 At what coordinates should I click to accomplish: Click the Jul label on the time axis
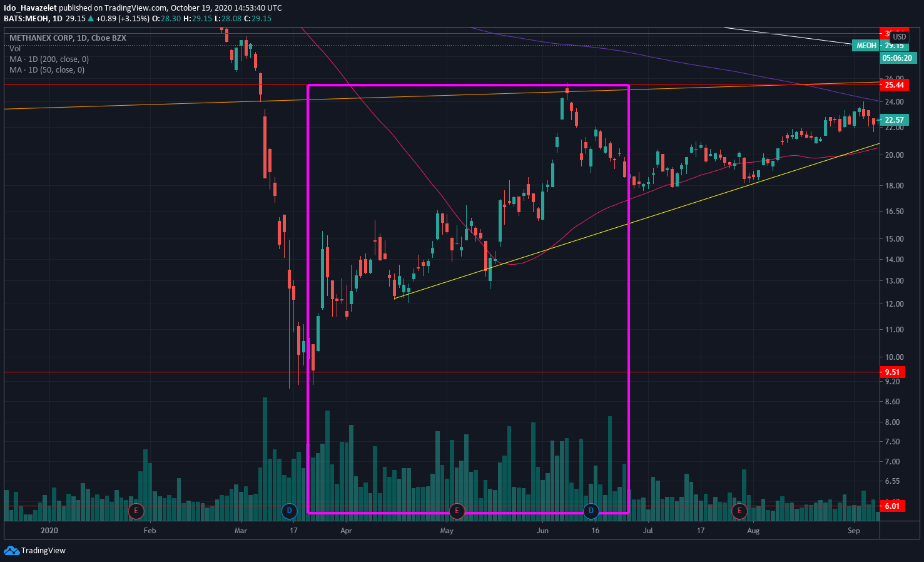[x=648, y=531]
